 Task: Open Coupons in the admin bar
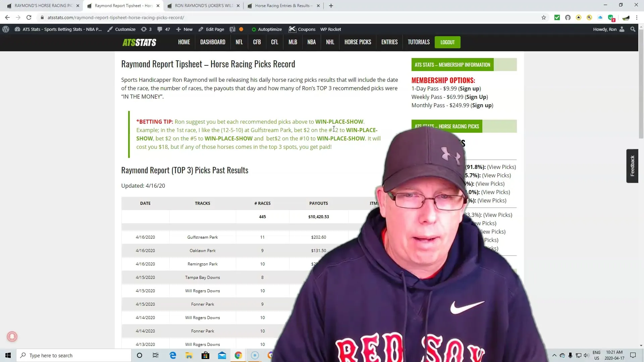302,29
